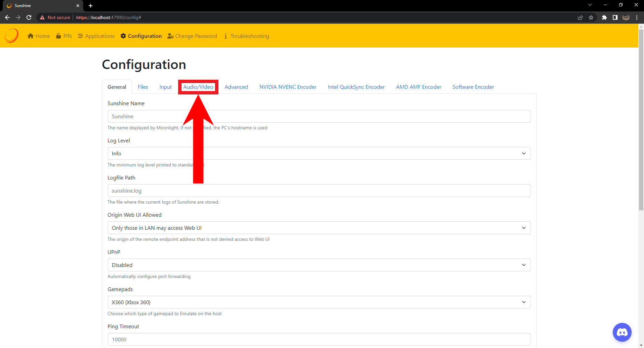Bookmark this tab with the star
This screenshot has width=644, height=348.
(x=591, y=17)
